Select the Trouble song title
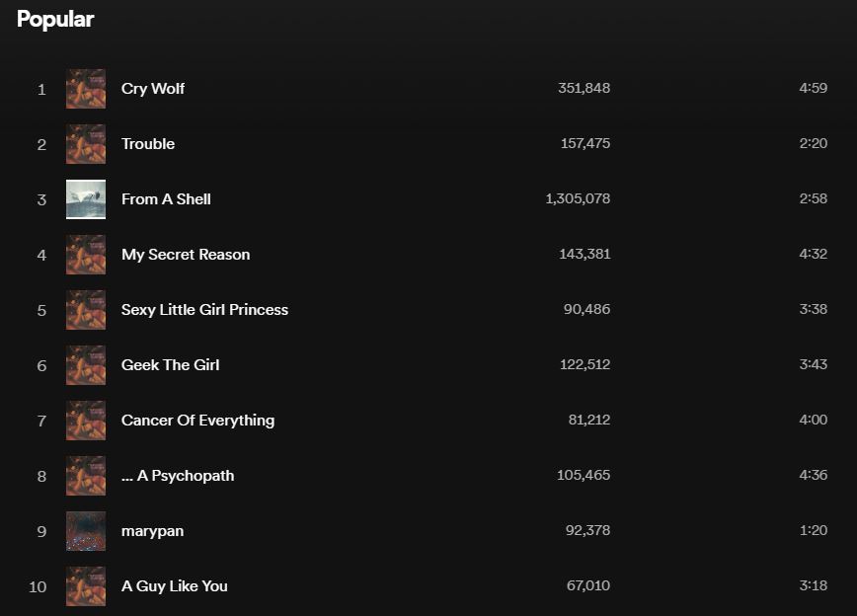Image resolution: width=857 pixels, height=616 pixels. tap(148, 144)
